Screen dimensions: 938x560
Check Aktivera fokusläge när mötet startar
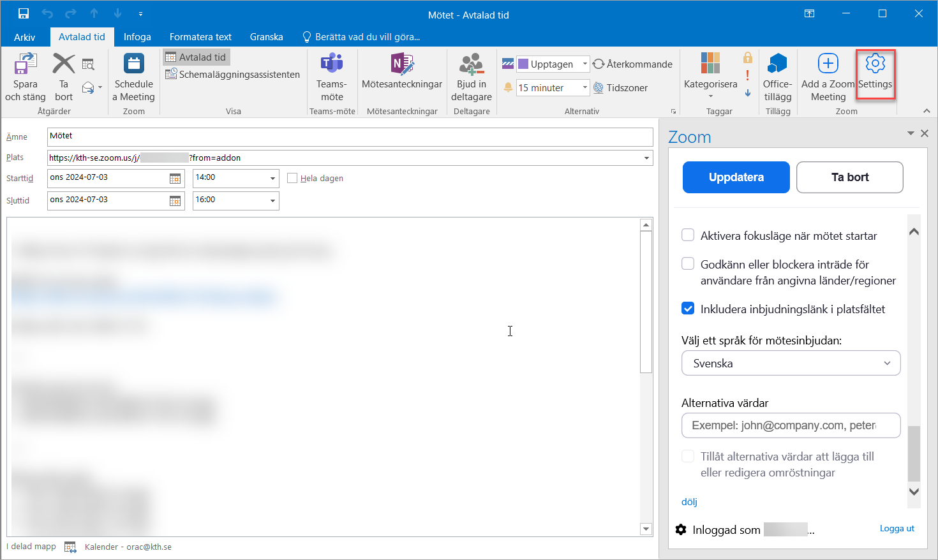click(688, 235)
